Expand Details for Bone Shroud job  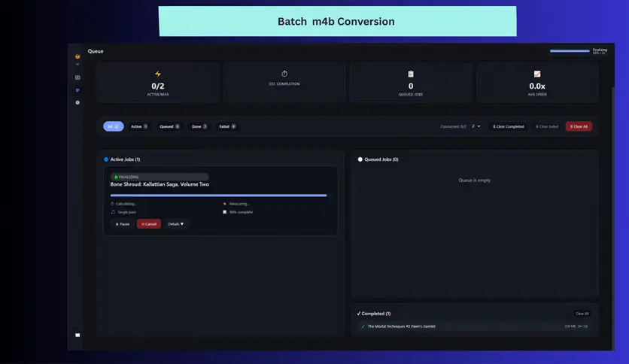tap(176, 224)
